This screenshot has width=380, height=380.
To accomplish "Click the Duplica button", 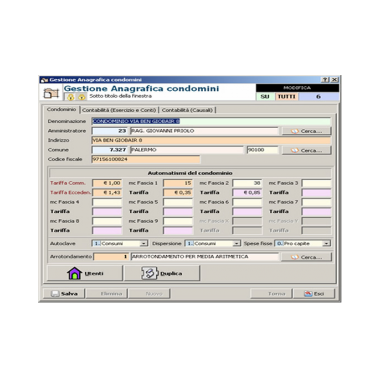I will 162,273.
